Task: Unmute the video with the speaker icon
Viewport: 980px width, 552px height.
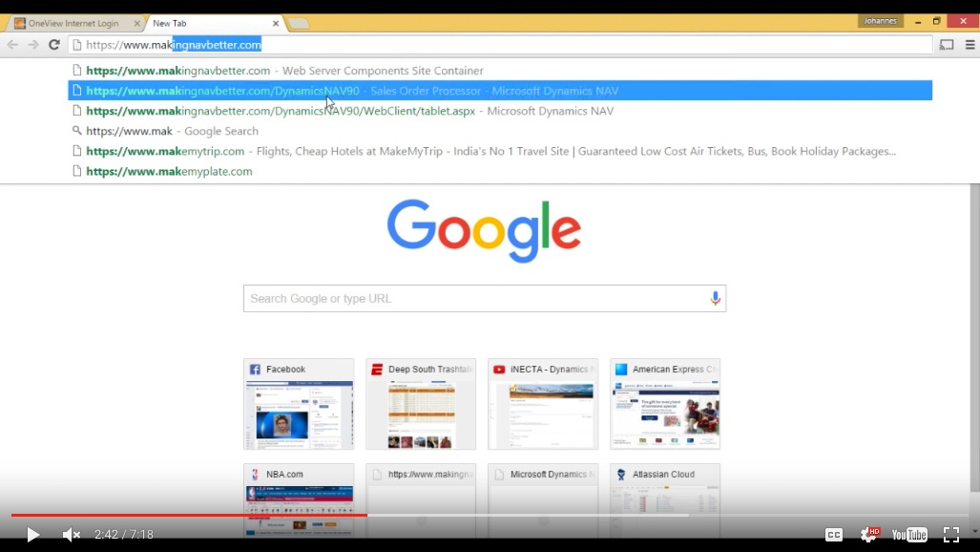Action: (x=72, y=535)
